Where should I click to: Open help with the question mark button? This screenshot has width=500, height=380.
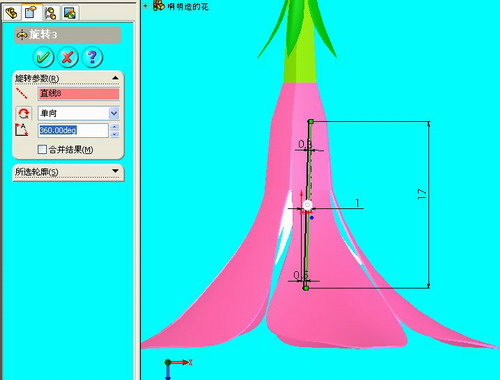tap(92, 57)
